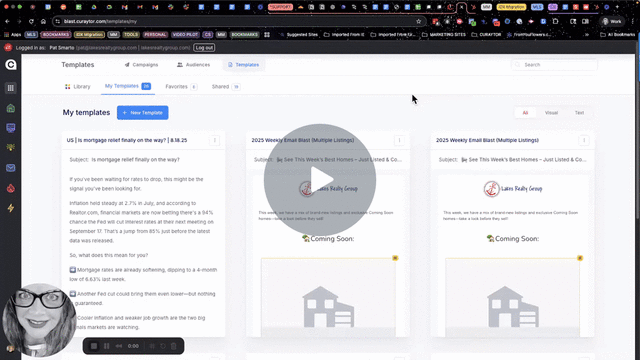This screenshot has height=360, width=640.
Task: Filter templates by Visual type
Action: tap(551, 113)
